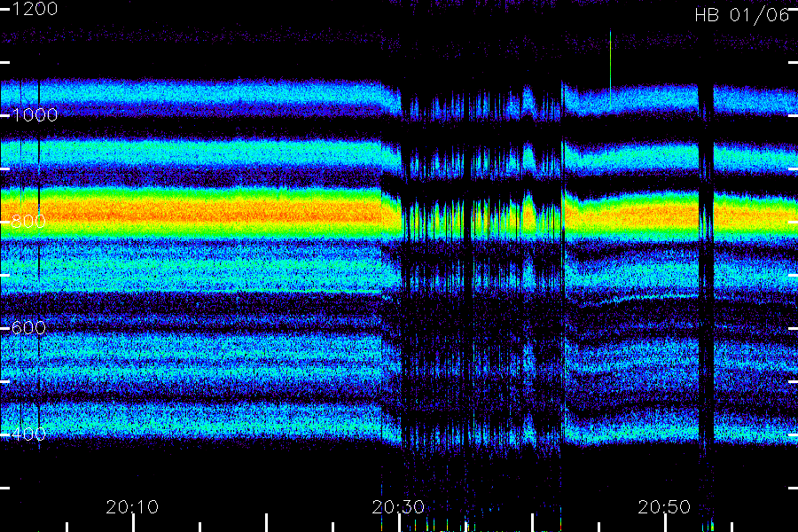Click the tall green vertical spike
Image resolution: width=798 pixels, height=532 pixels.
[610, 69]
